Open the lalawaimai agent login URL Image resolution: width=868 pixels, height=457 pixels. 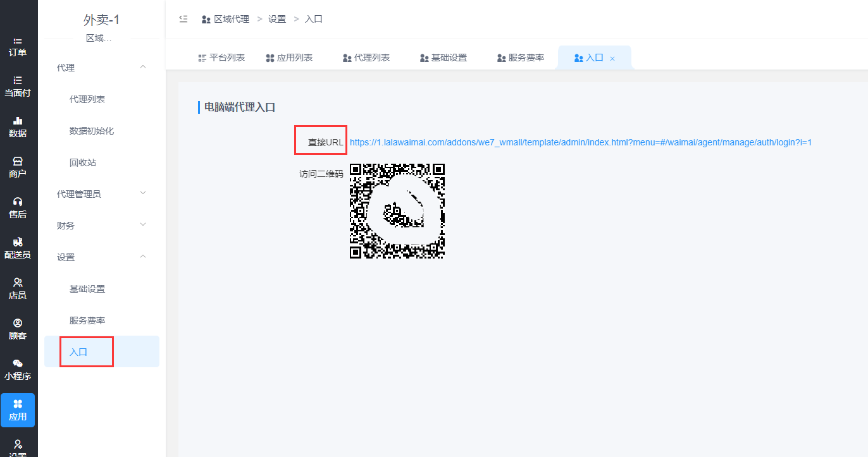tap(581, 142)
